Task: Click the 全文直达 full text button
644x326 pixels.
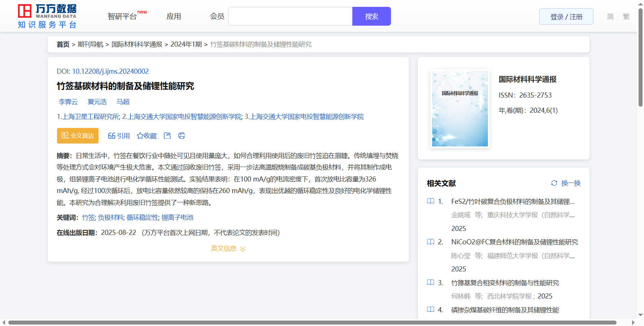Action: coord(78,136)
